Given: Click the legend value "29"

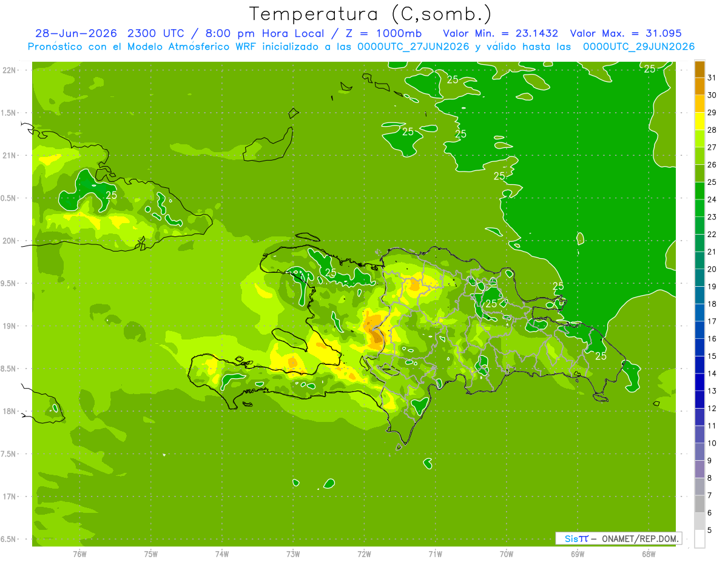Looking at the screenshot, I should coord(712,113).
